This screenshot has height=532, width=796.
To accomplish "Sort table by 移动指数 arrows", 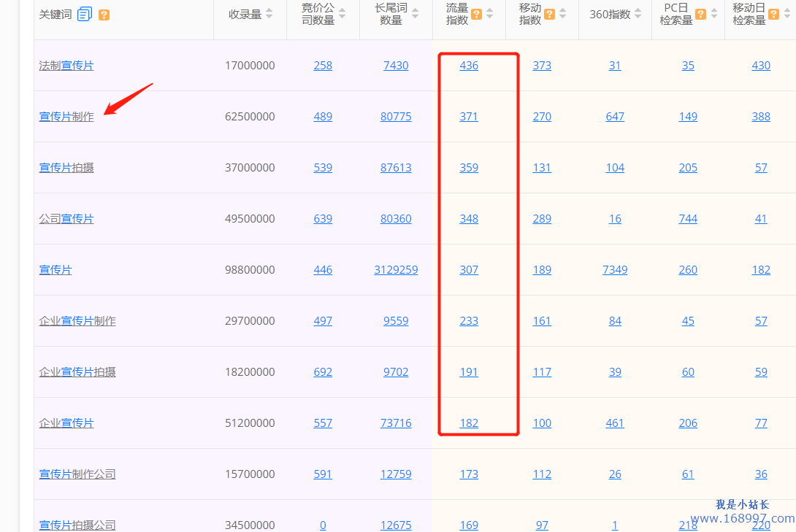I will coord(562,14).
